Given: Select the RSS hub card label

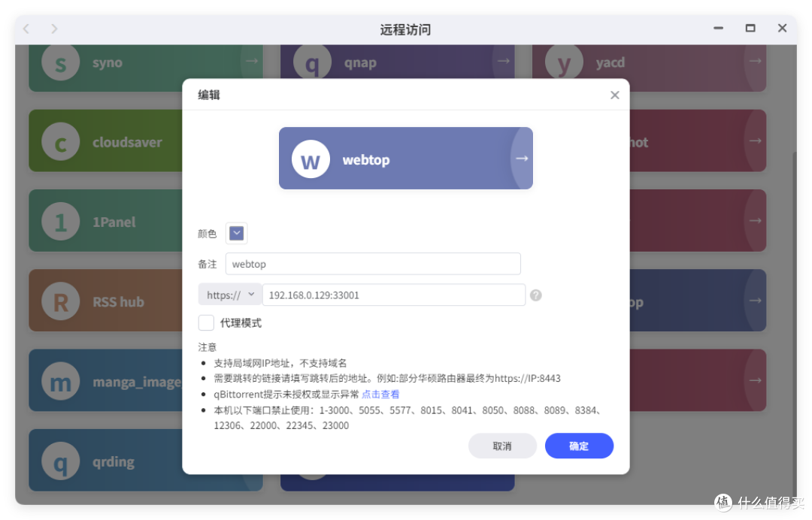Looking at the screenshot, I should pyautogui.click(x=118, y=301).
